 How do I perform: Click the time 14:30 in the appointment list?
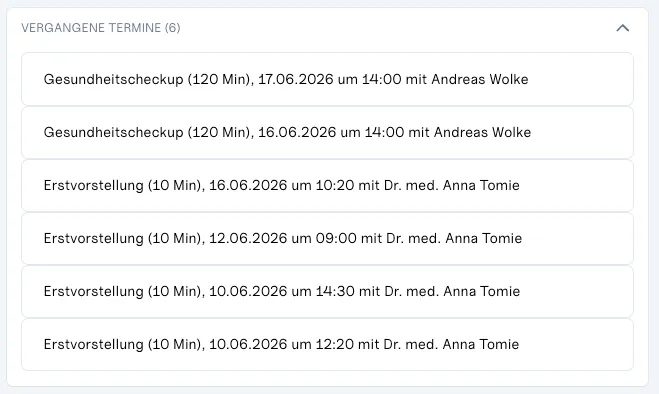coord(335,291)
